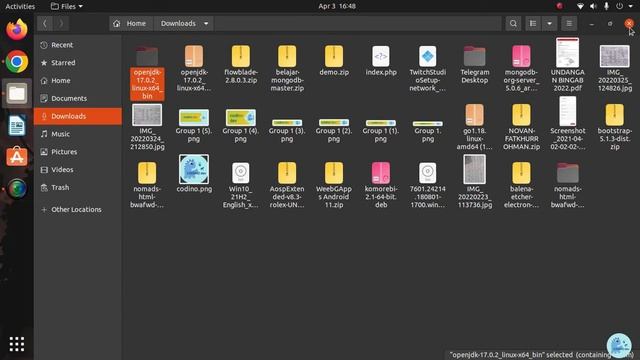Select balena-etcher-electron zip file
The height and width of the screenshot is (360, 640).
click(x=521, y=185)
